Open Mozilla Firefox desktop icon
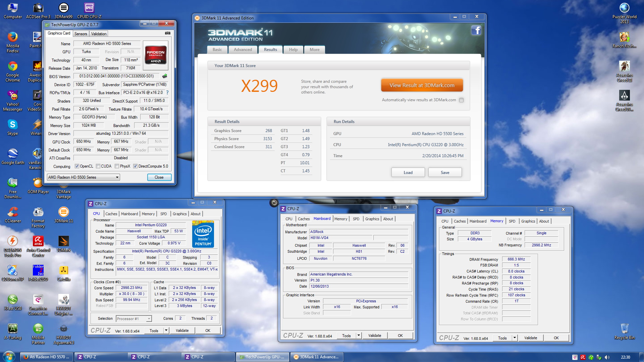Viewport: 644px width, 362px height. [x=13, y=42]
